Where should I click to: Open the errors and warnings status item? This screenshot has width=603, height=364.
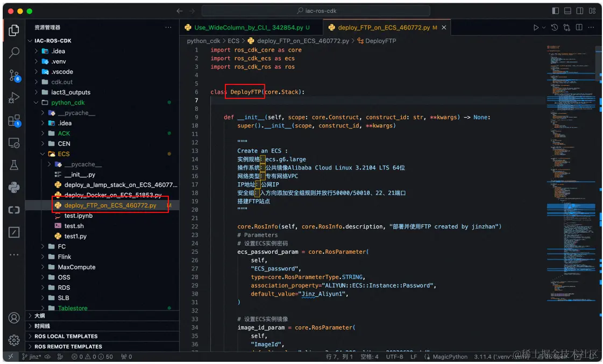point(93,356)
